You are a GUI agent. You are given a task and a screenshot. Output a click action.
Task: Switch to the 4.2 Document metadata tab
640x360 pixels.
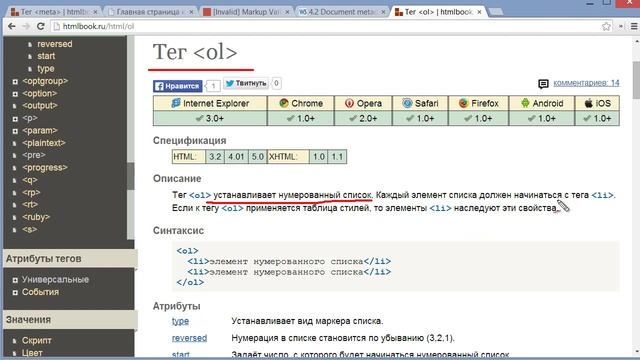click(x=342, y=12)
